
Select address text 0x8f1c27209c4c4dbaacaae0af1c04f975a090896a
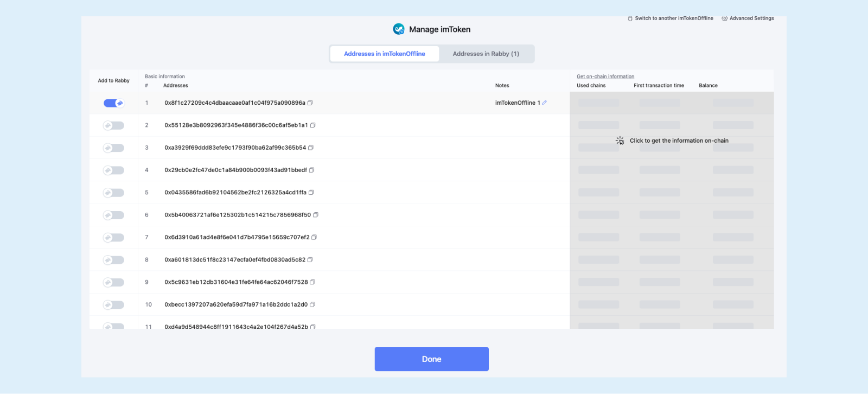235,103
